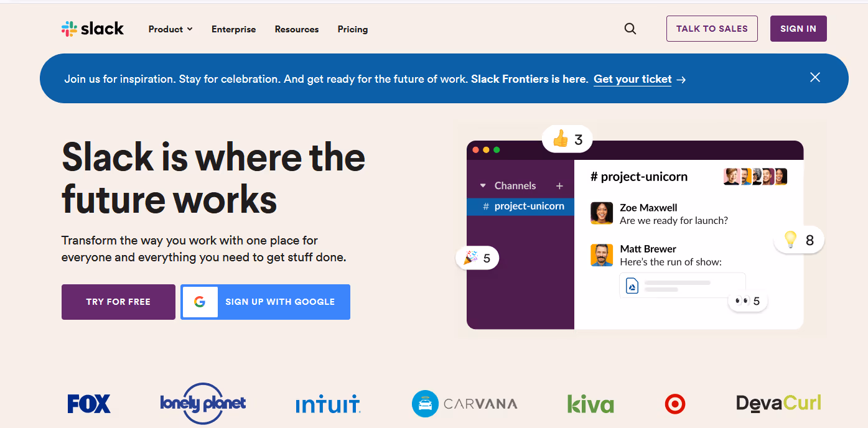Click the Kiva logo
This screenshot has width=868, height=428.
click(589, 404)
